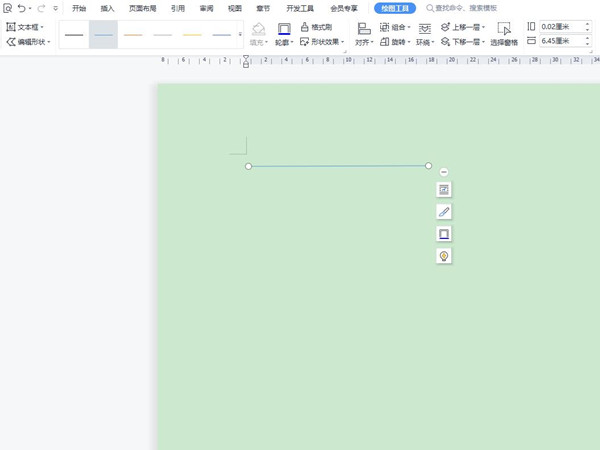Viewport: 600px width, 450px height.
Task: Increase shape width with up stepper
Action: (587, 38)
